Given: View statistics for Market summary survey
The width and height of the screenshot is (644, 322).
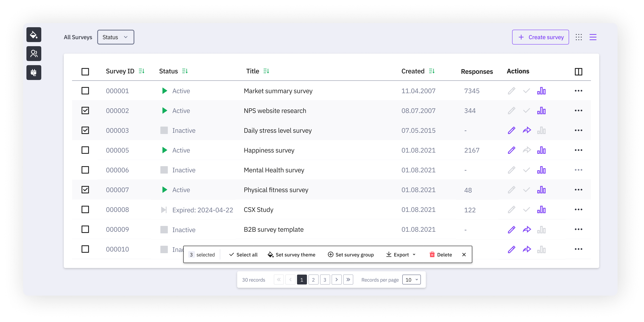Looking at the screenshot, I should 541,91.
